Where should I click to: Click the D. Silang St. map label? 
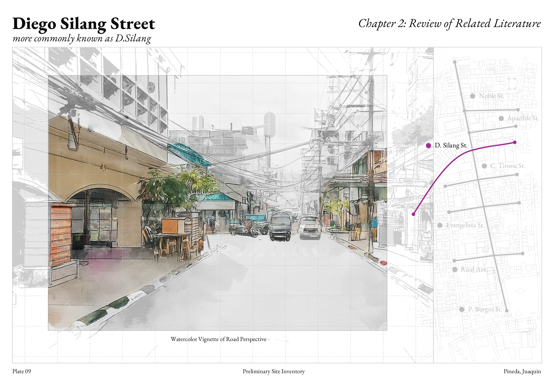[x=451, y=145]
